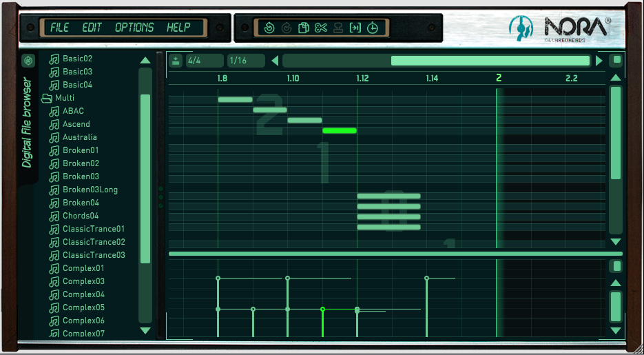Click the 1.10 ruler marker
Screen dimensions: 644x355
point(293,79)
